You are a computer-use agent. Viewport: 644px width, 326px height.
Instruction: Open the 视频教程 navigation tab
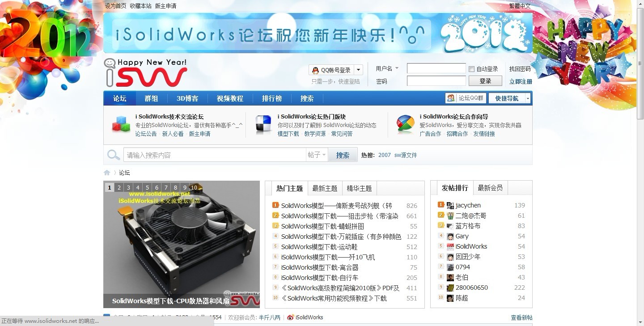230,98
